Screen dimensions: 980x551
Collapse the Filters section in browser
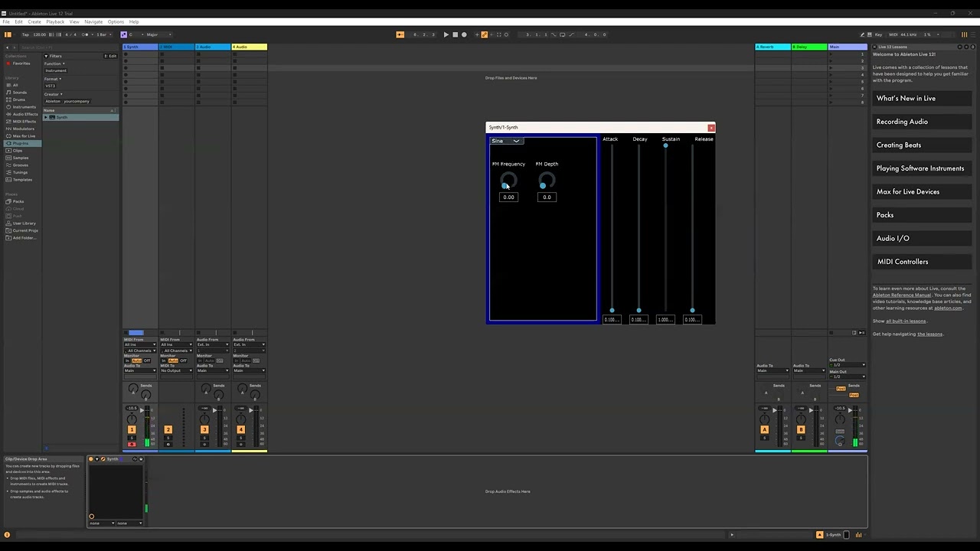tap(46, 56)
